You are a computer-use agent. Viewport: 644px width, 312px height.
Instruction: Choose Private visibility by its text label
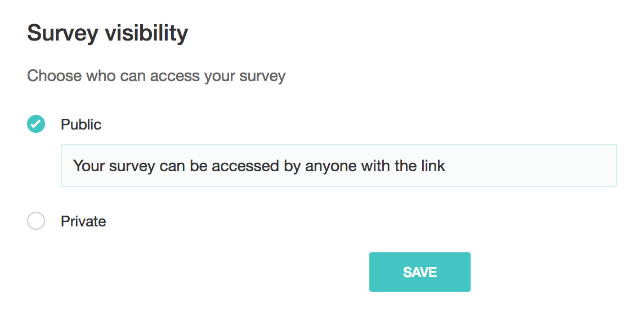point(83,221)
